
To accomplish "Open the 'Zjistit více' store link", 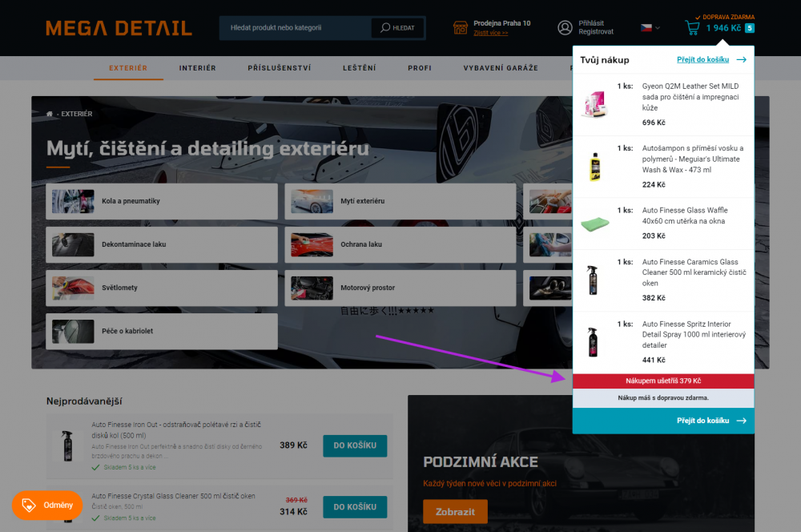I will 490,33.
